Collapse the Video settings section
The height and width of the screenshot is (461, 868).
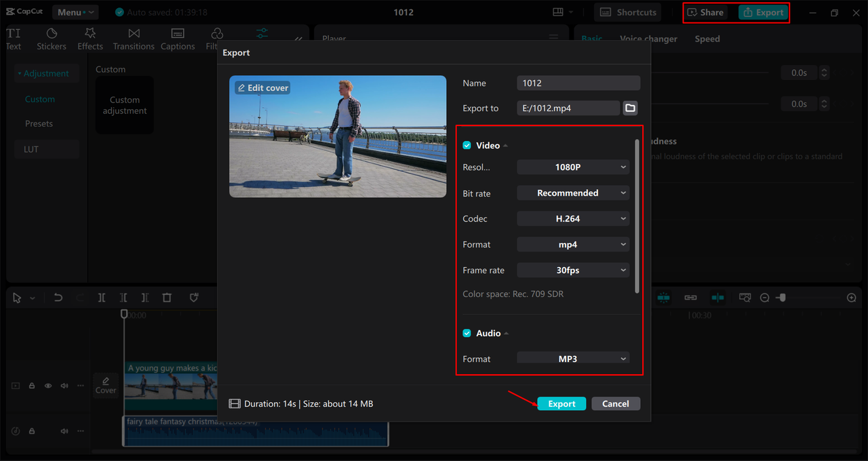pyautogui.click(x=505, y=146)
